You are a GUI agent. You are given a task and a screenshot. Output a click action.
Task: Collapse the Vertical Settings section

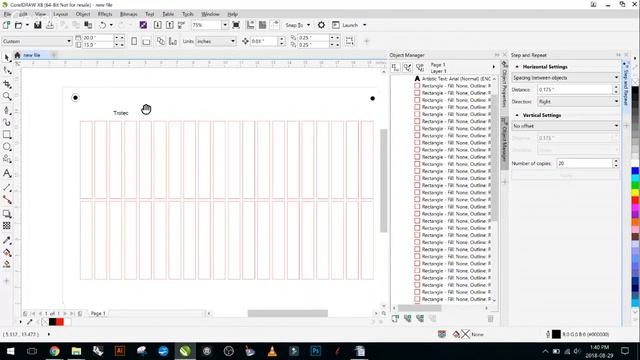point(517,115)
